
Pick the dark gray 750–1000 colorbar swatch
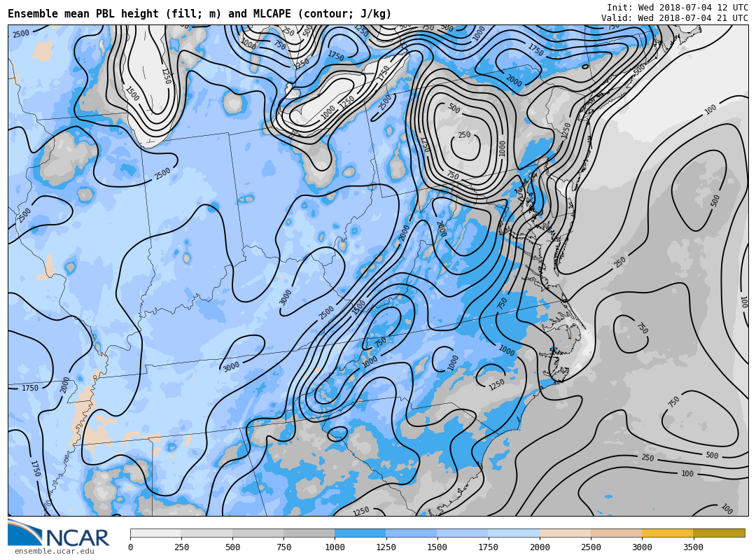(309, 533)
